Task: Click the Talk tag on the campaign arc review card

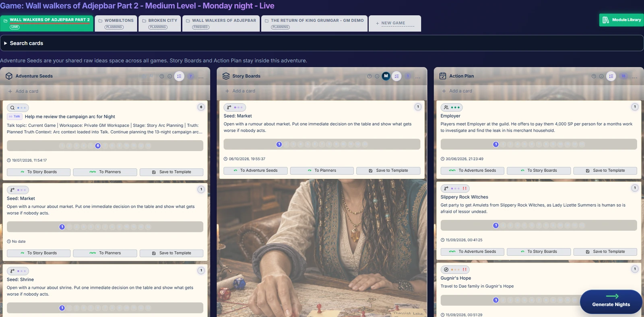Action: tap(14, 116)
